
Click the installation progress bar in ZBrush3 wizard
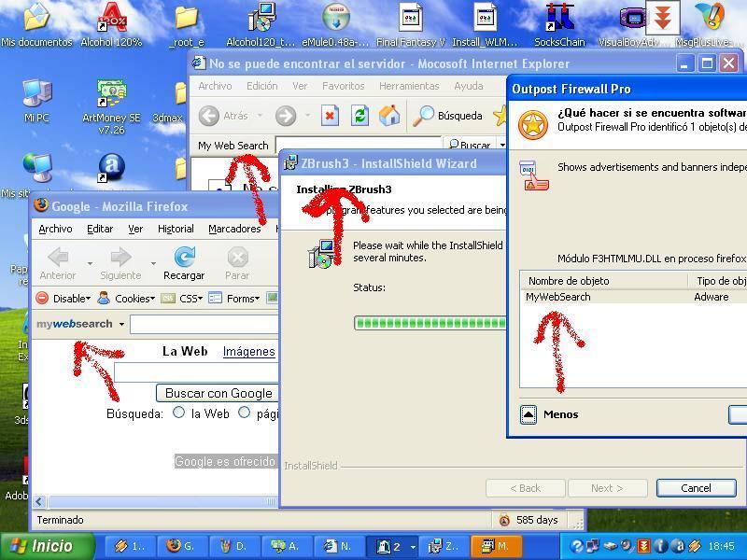click(x=430, y=323)
